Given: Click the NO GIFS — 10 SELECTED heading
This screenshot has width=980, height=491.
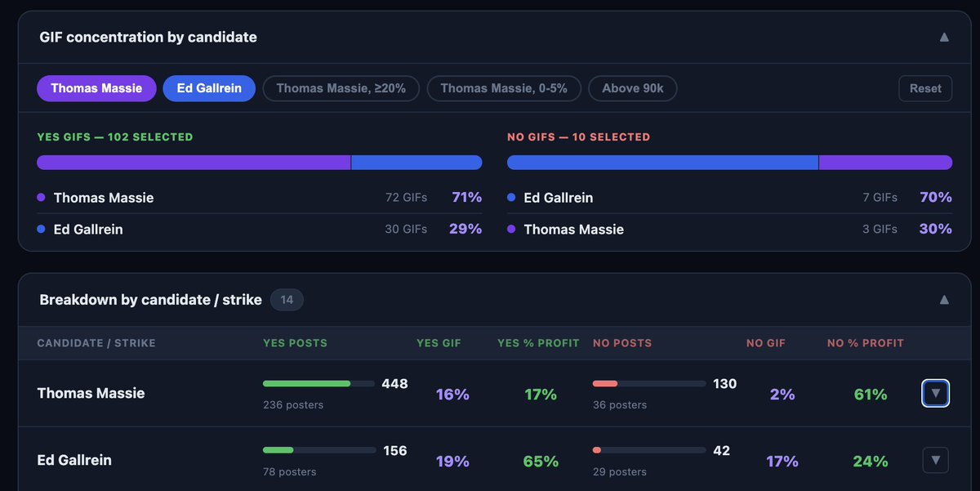Looking at the screenshot, I should pyautogui.click(x=579, y=137).
